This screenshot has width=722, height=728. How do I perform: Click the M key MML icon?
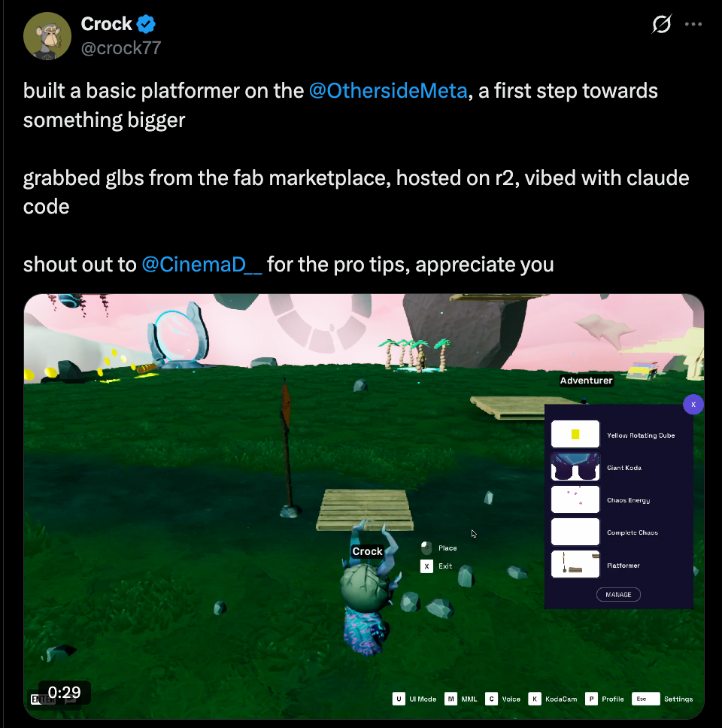pos(450,699)
